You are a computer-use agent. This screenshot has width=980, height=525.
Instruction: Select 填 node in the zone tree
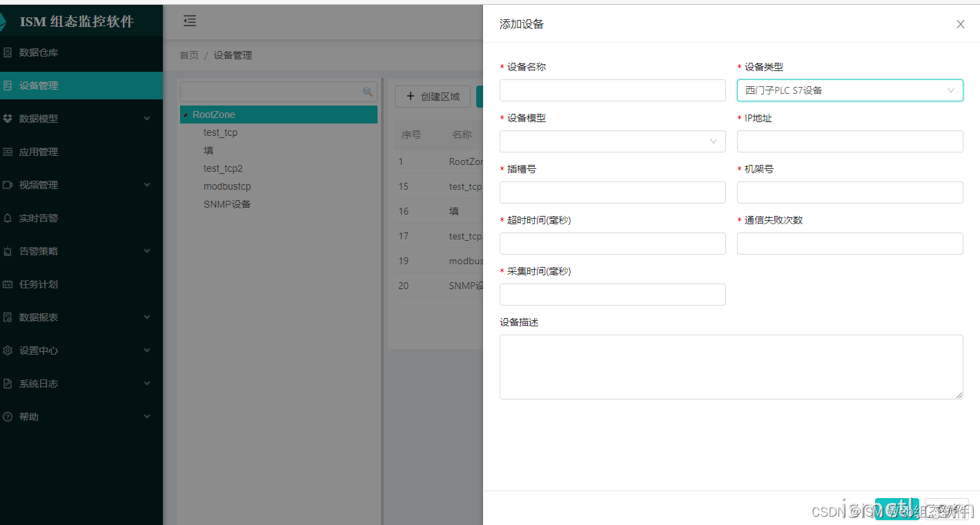pyautogui.click(x=208, y=150)
